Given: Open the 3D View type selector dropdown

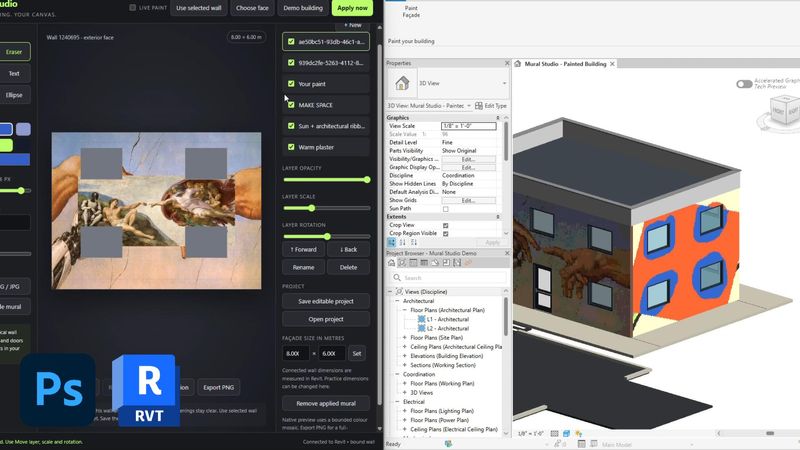Looking at the screenshot, I should (504, 83).
